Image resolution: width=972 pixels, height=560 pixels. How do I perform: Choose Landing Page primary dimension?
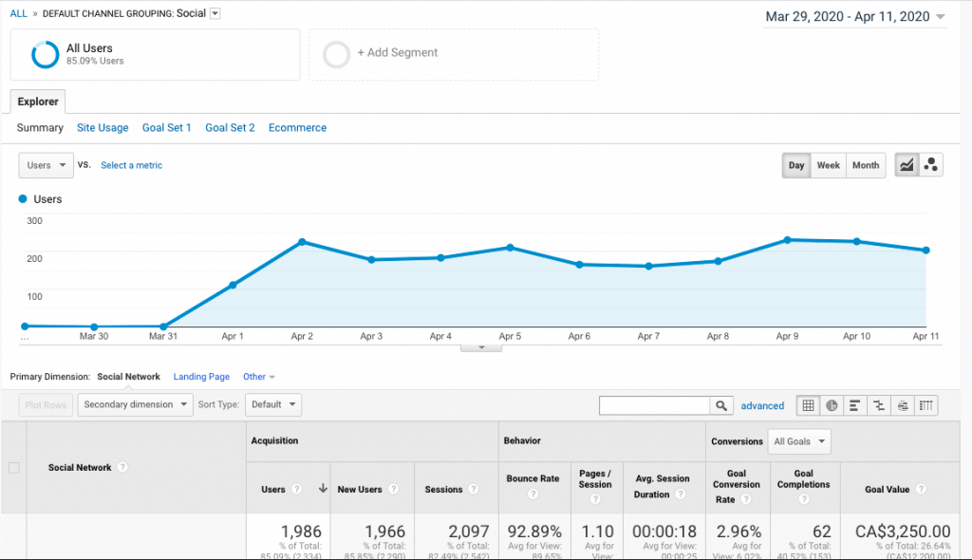click(x=201, y=377)
